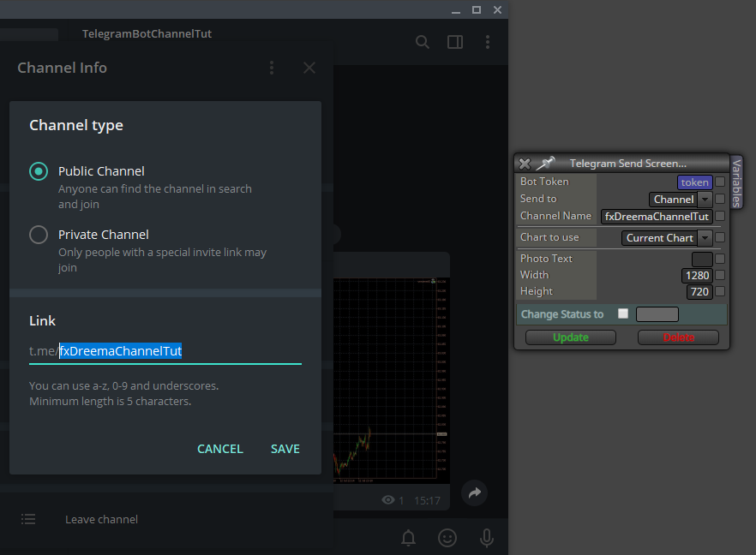Tick the checkbox beside Photo Text
Image resolution: width=756 pixels, height=555 pixels.
(720, 259)
